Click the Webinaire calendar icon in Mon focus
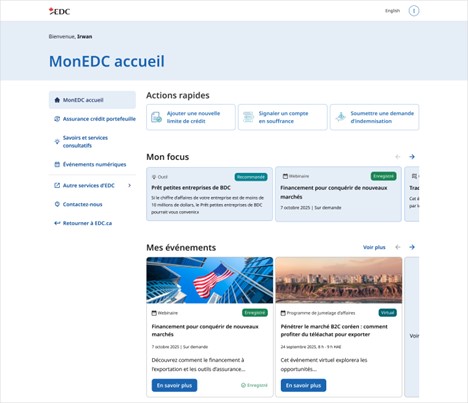Image resolution: width=468 pixels, height=403 pixels. click(x=285, y=176)
